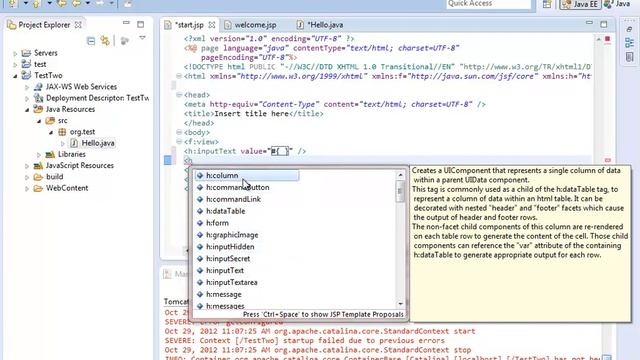Screen dimensions: 640x360
Task: Collapse the head tag fold marker
Action: click(x=179, y=95)
